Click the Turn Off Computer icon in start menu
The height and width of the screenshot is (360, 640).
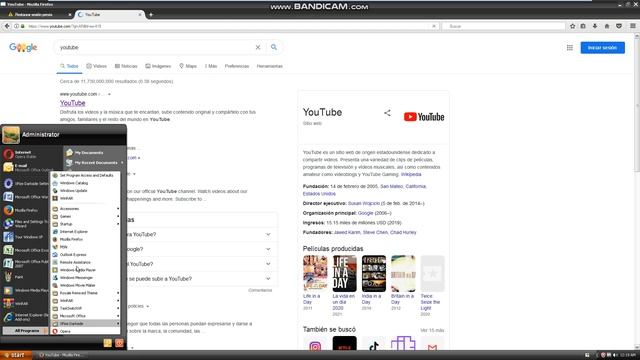click(x=119, y=343)
